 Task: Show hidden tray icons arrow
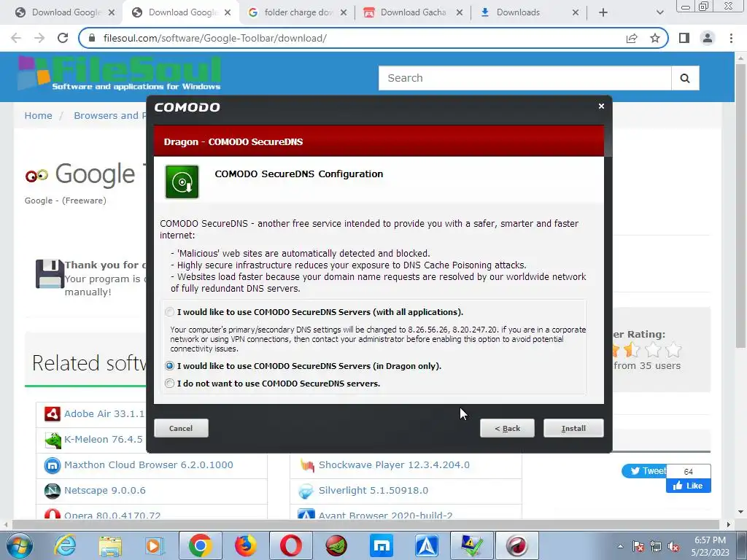(x=620, y=547)
